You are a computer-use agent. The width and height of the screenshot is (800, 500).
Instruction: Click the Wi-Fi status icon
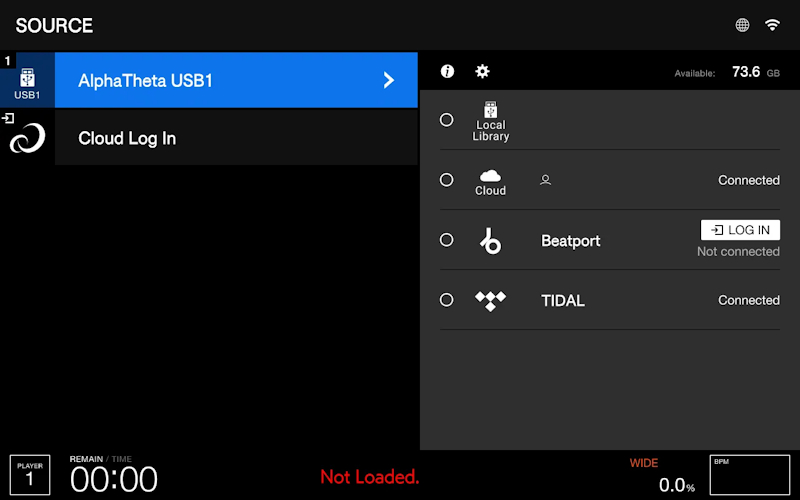(x=772, y=24)
